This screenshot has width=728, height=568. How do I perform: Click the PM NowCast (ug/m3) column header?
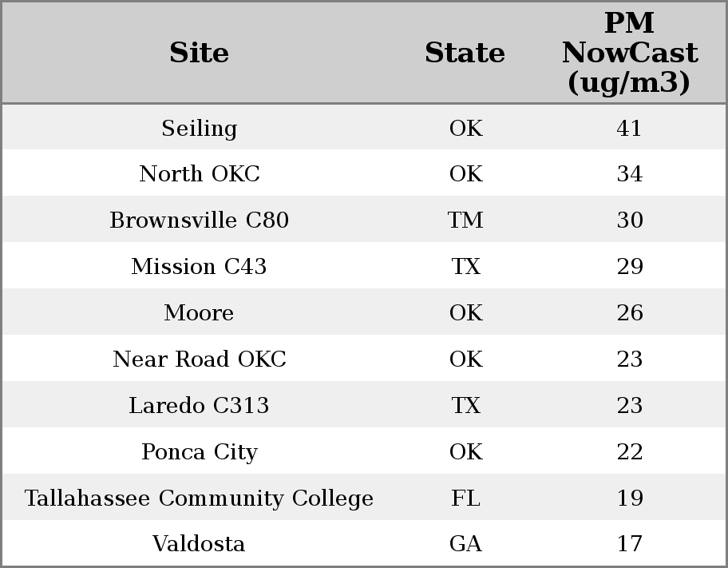[629, 53]
